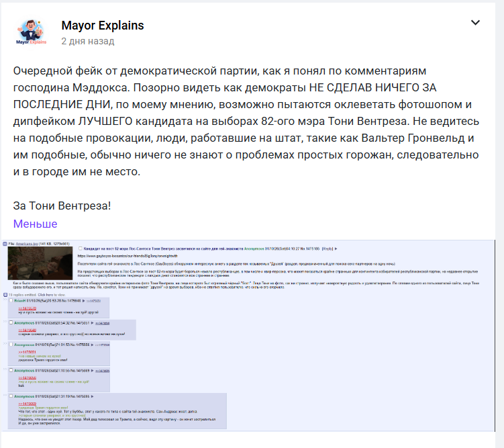Check the box on Room1's reply
Viewport: 504px width, 448px height.
pos(11,301)
